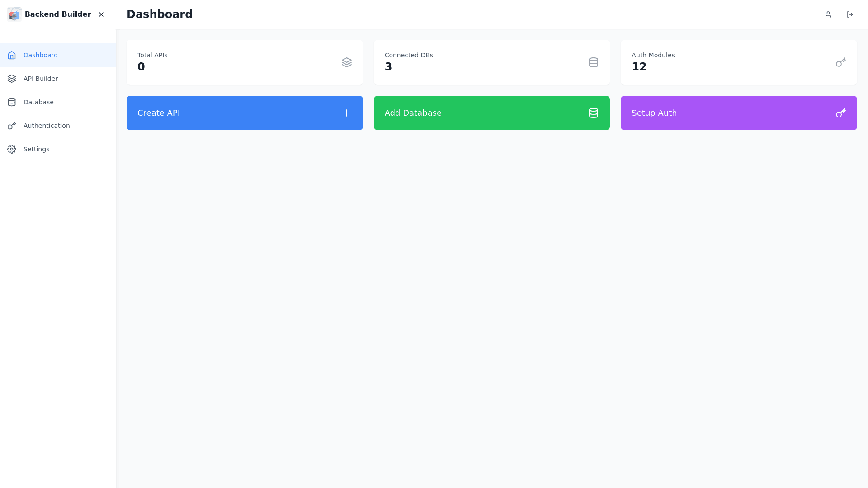Click the plus icon on Create API

pos(346,113)
